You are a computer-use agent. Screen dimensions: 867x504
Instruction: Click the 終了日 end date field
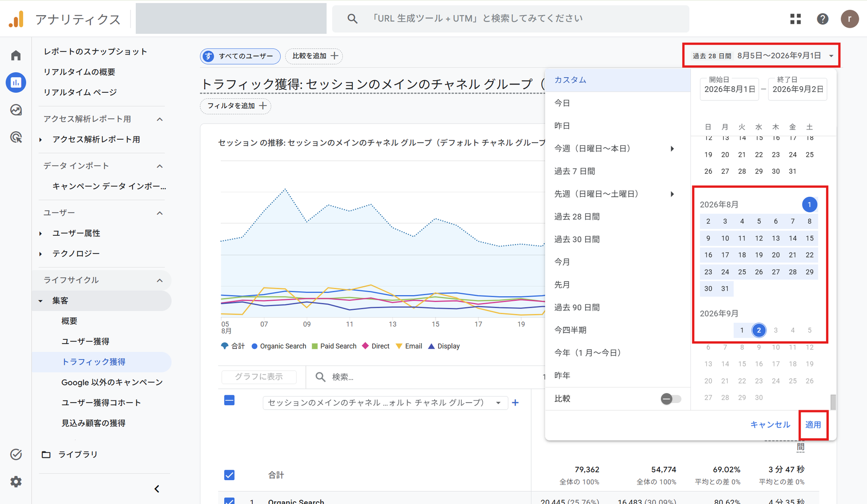[x=797, y=89]
